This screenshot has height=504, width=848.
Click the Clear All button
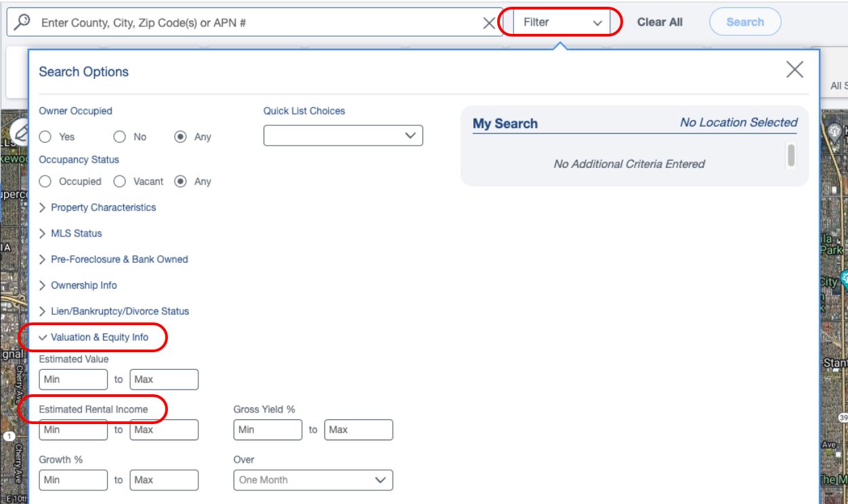coord(660,22)
